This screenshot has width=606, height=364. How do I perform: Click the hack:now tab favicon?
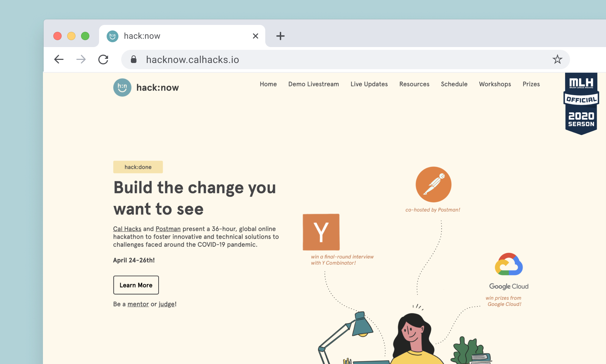[113, 36]
